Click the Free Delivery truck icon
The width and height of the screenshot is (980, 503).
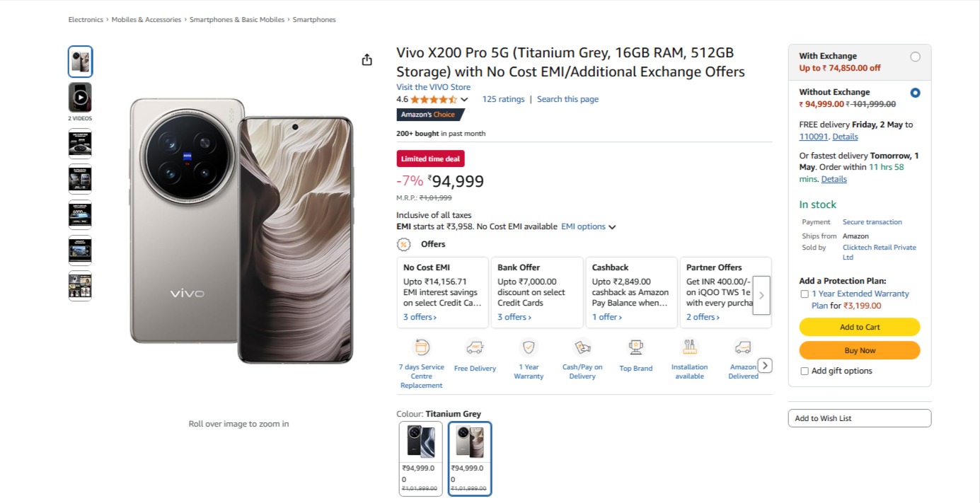pos(475,347)
